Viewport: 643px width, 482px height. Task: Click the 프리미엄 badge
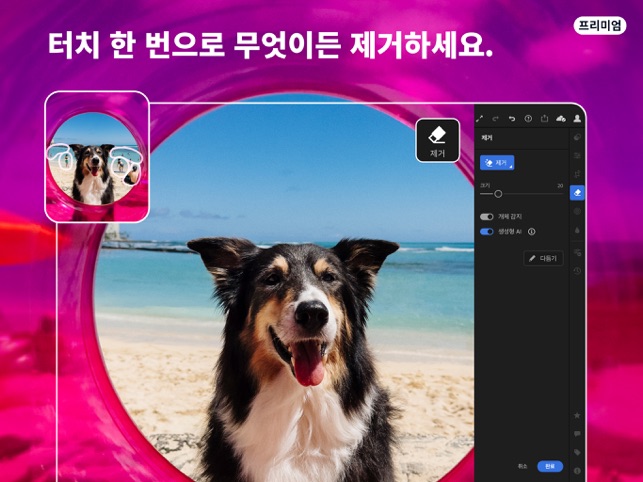pyautogui.click(x=600, y=26)
